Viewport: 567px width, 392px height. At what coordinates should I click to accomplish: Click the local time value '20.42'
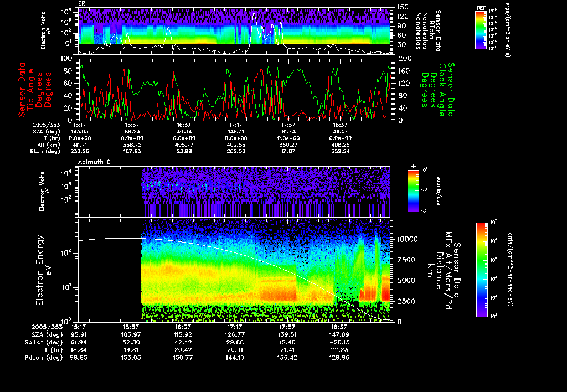(183, 350)
